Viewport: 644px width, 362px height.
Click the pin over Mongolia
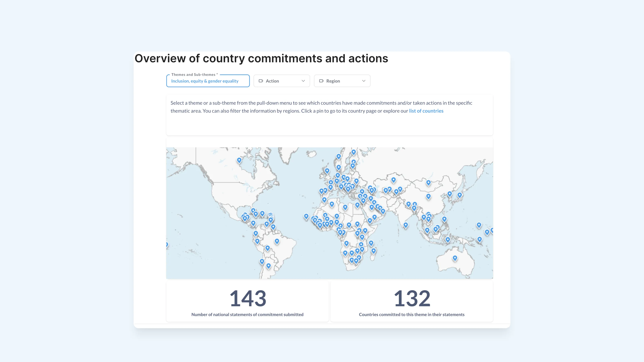point(428,182)
